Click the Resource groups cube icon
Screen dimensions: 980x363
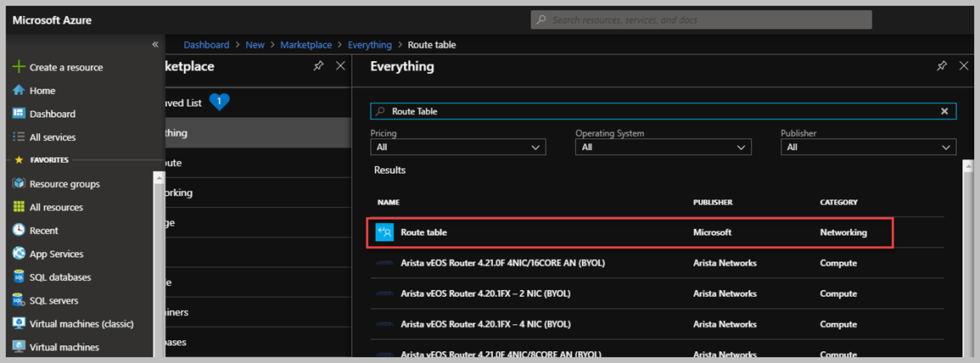click(19, 184)
